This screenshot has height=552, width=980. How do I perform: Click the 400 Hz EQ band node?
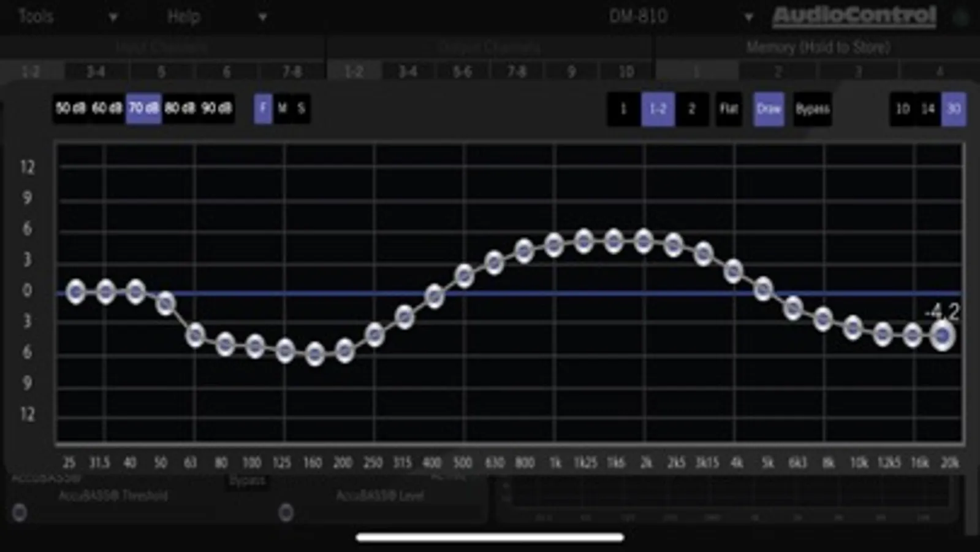tap(435, 296)
